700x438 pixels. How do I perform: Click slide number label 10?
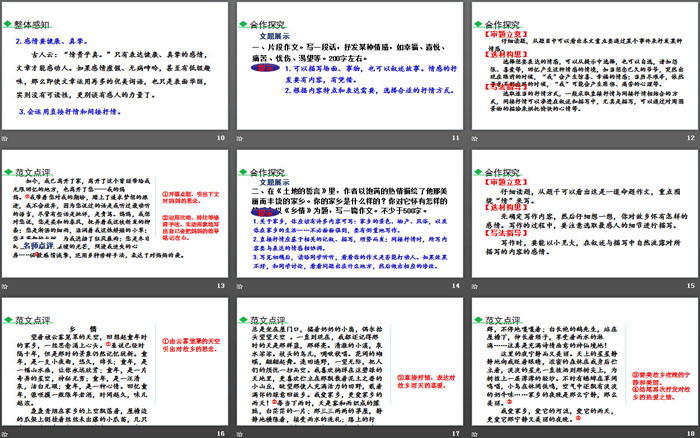(x=221, y=138)
